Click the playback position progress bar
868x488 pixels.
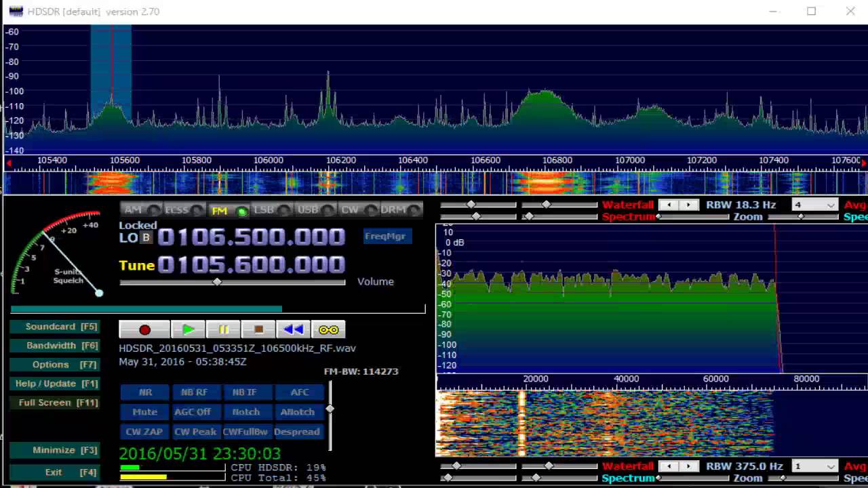tap(218, 309)
